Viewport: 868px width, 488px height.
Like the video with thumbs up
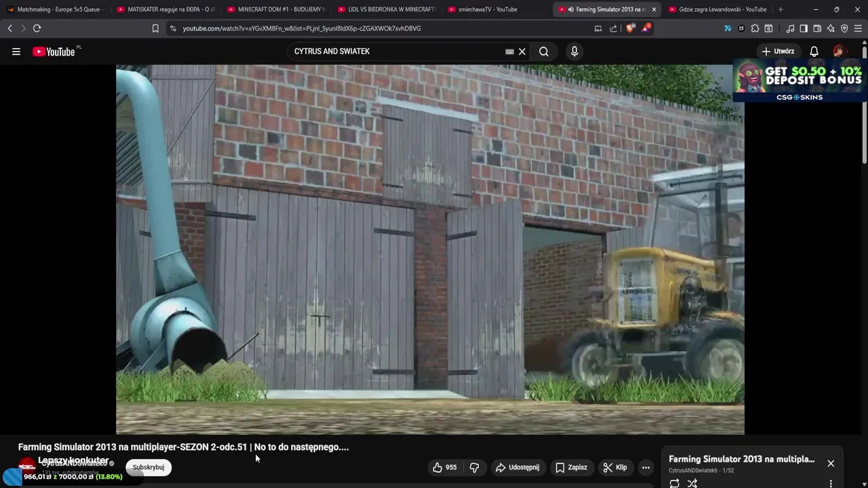[x=445, y=467]
